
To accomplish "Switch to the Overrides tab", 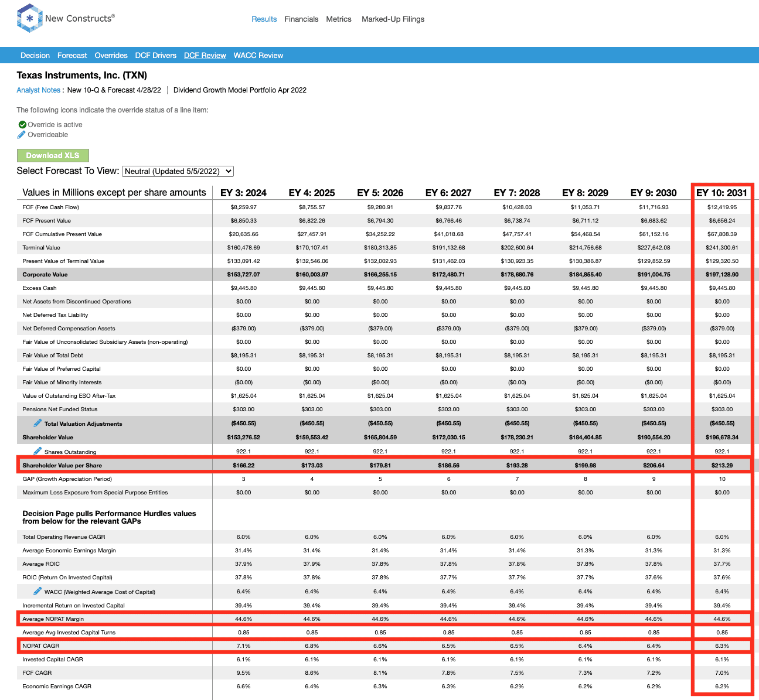I will pyautogui.click(x=111, y=56).
